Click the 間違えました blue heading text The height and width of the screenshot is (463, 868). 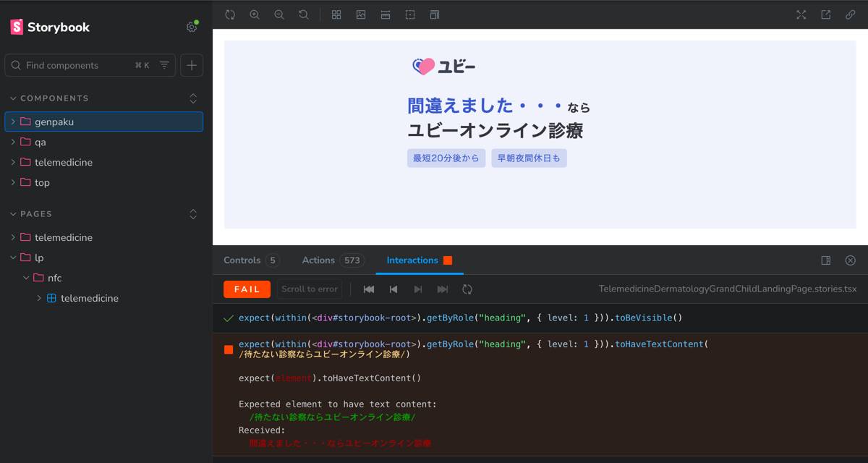[x=486, y=106]
